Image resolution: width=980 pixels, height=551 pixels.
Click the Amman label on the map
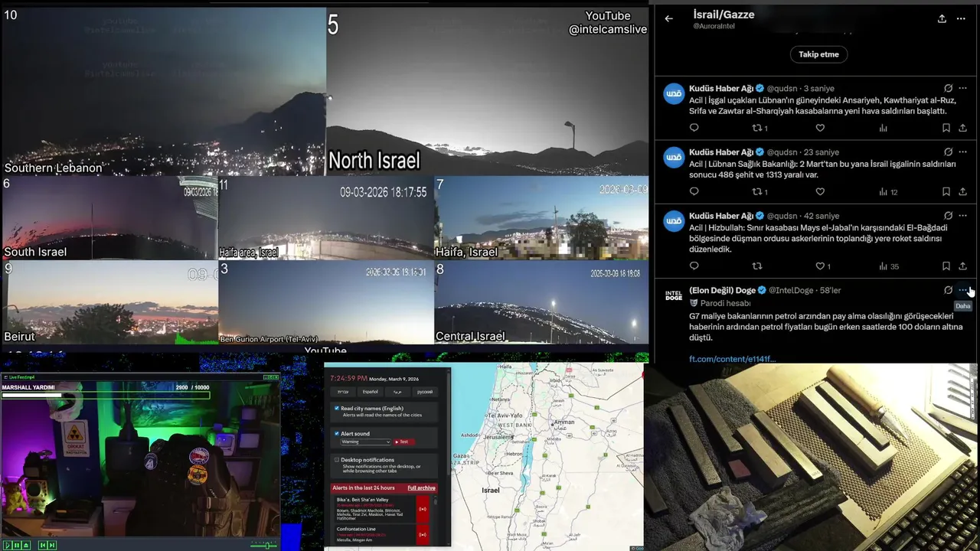pyautogui.click(x=563, y=422)
